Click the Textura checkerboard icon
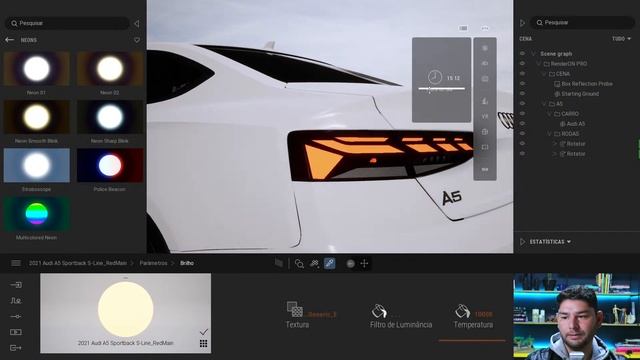640x360 pixels. click(295, 309)
